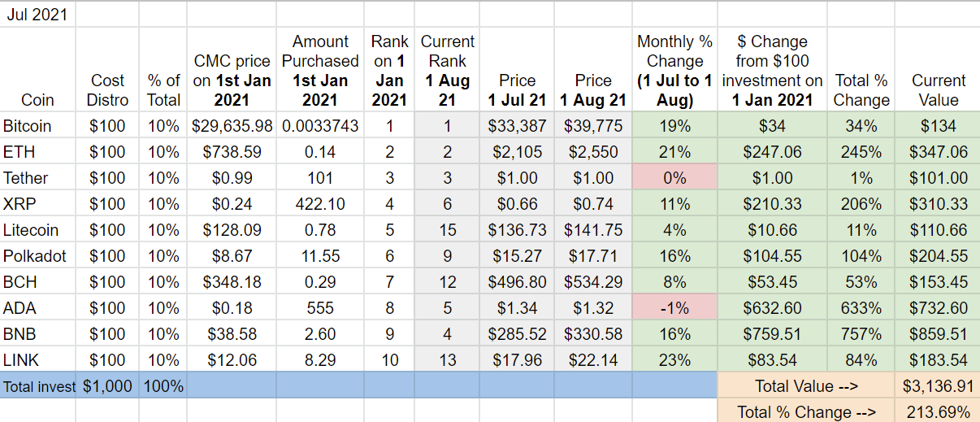Select ADA current value '$732.60'

pyautogui.click(x=939, y=308)
